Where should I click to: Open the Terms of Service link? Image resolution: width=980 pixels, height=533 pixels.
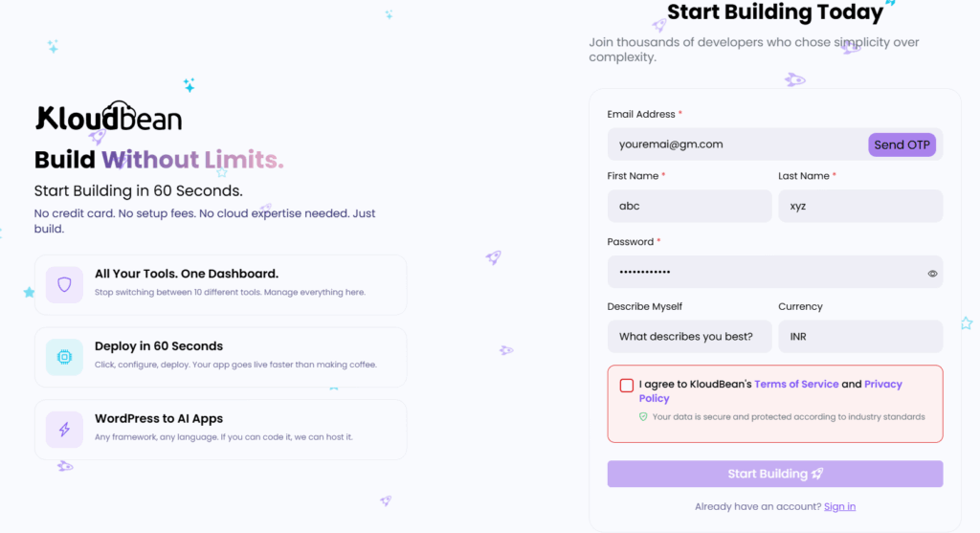pos(796,385)
